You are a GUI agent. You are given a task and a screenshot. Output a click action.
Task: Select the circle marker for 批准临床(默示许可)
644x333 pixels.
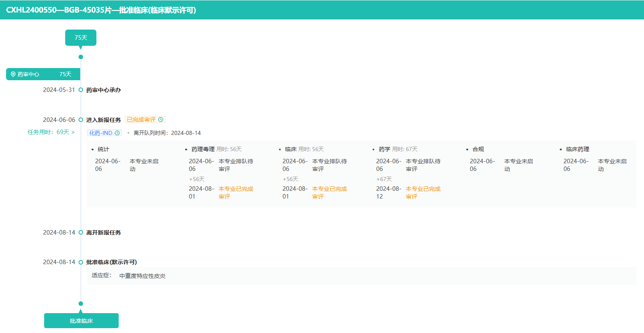[x=81, y=262]
